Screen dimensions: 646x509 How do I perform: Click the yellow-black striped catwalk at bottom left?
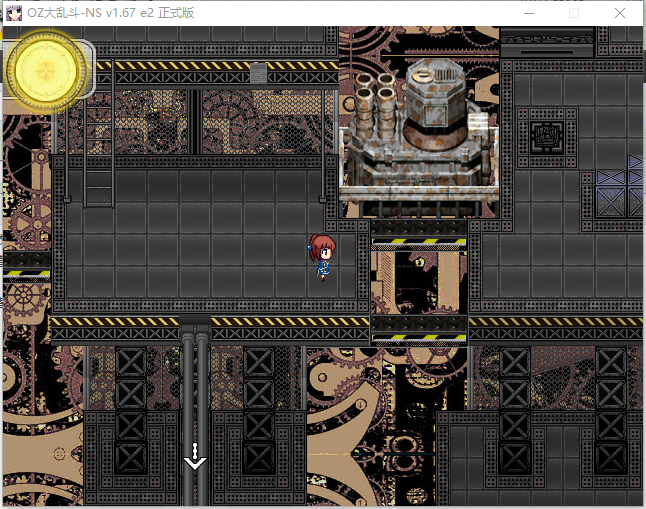[115, 329]
